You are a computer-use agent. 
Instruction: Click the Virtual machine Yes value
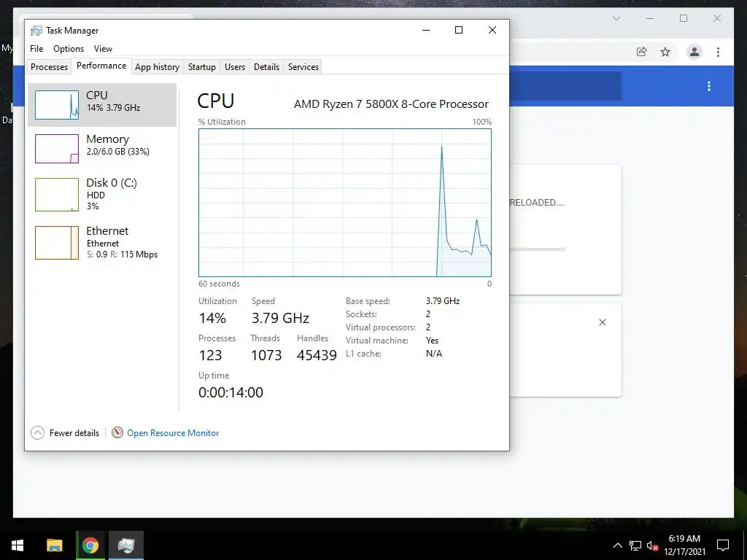(x=432, y=341)
